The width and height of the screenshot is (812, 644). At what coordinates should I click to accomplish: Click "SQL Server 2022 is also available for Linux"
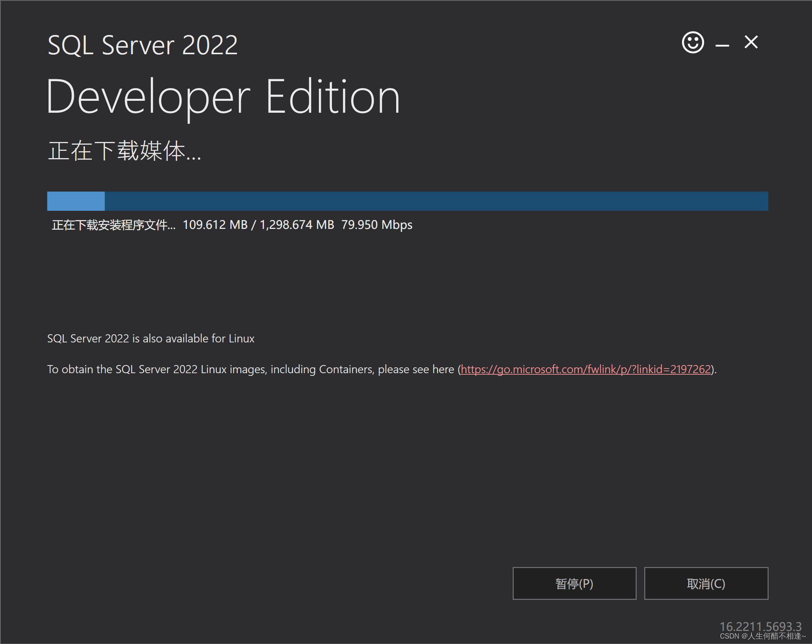tap(150, 339)
